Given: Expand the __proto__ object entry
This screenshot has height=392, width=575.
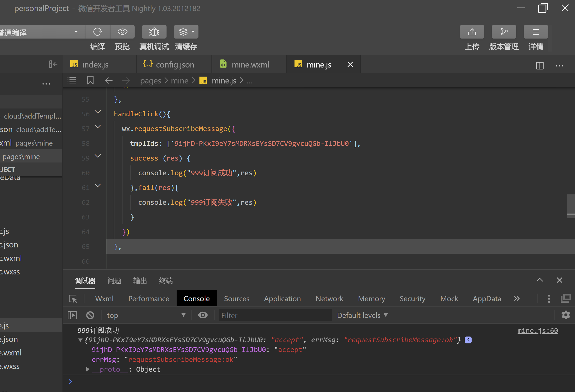Looking at the screenshot, I should click(88, 369).
